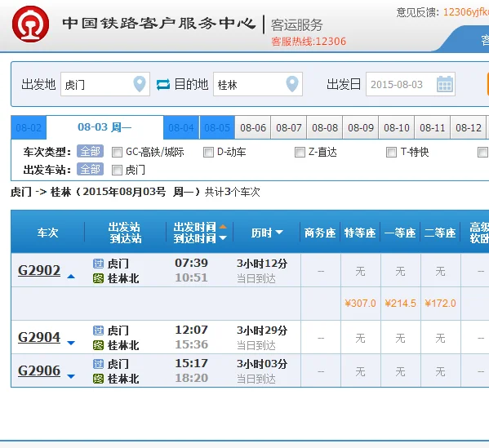Click the 12306yjfk feedback email link

pos(466,12)
